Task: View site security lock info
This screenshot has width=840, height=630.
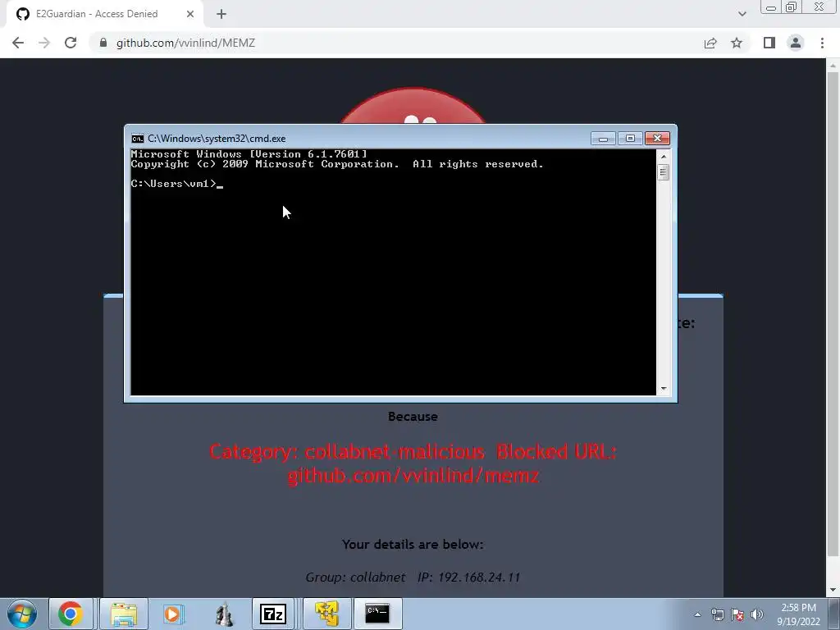Action: pyautogui.click(x=103, y=43)
